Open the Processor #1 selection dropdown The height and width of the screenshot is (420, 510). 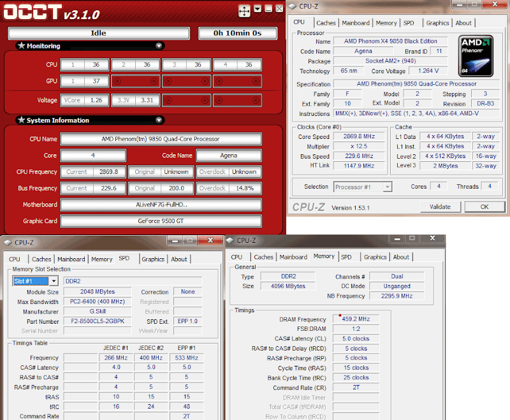click(388, 187)
